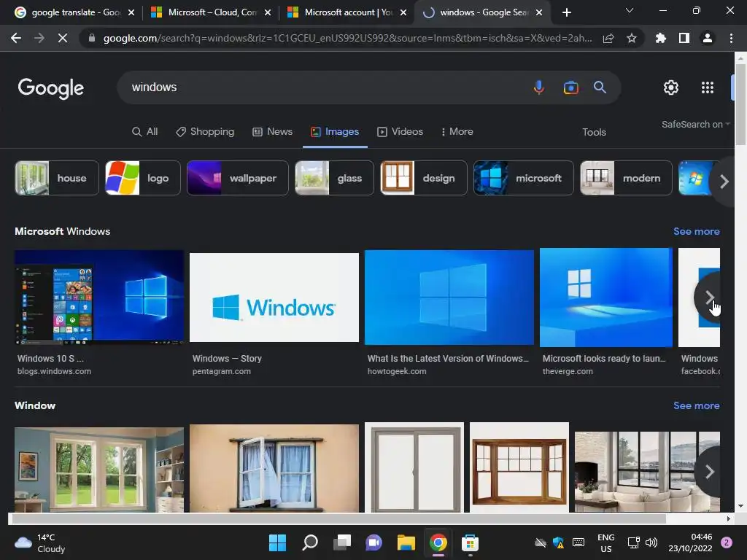Click See more for Microsoft Windows
Viewport: 747px width, 560px height.
coord(697,231)
